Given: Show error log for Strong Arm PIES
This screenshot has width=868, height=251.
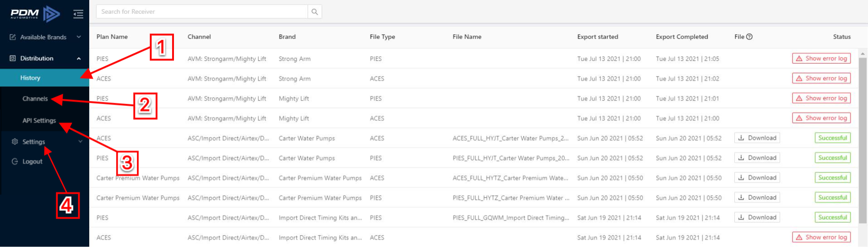Looking at the screenshot, I should coord(821,59).
